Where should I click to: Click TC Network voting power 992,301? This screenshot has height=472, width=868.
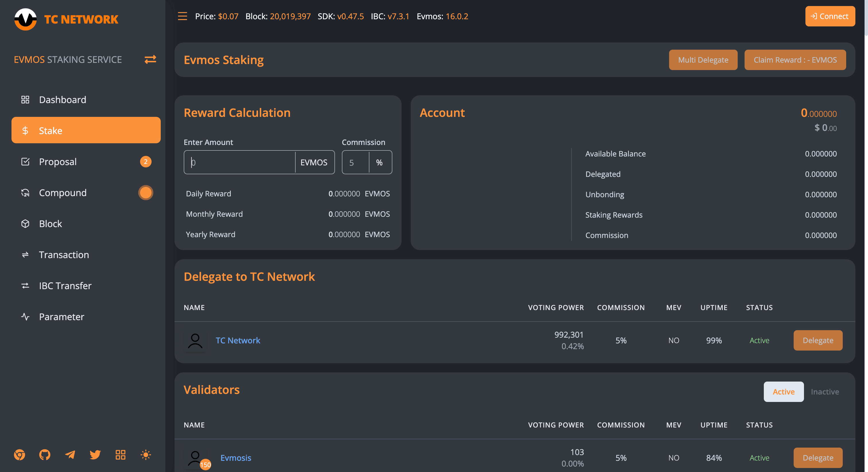point(569,335)
